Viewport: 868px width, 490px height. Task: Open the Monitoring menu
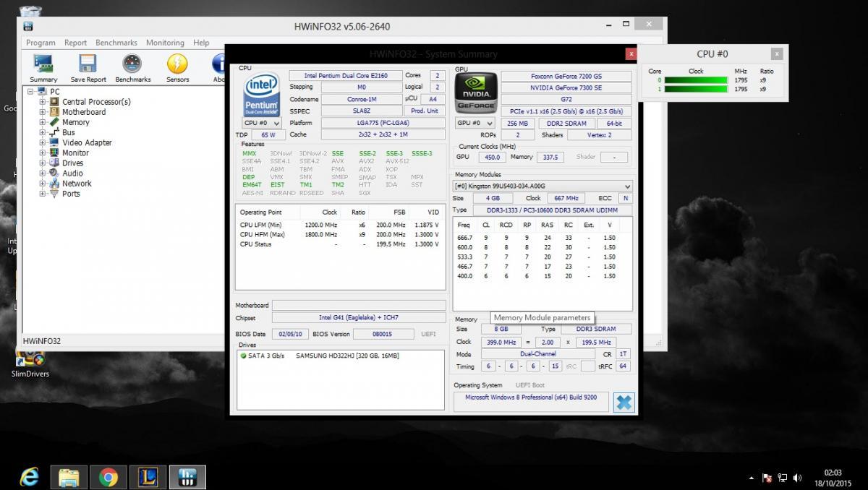tap(165, 43)
